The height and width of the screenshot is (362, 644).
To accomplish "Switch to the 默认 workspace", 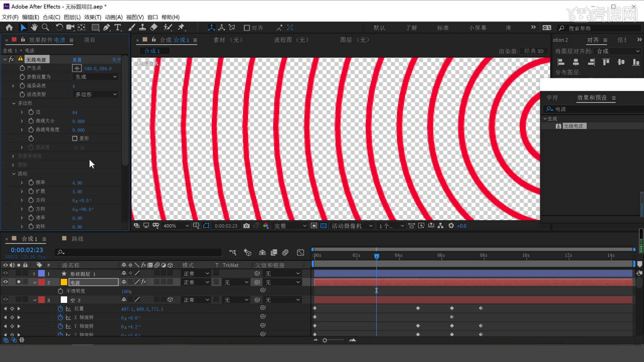I will pos(379,28).
